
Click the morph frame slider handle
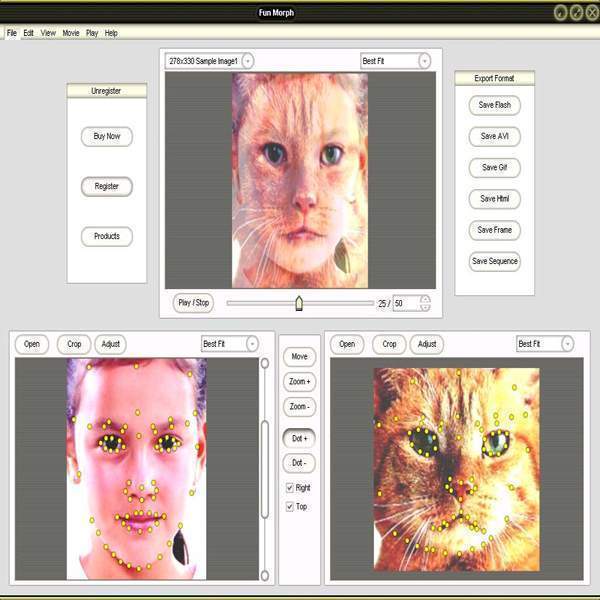(298, 303)
